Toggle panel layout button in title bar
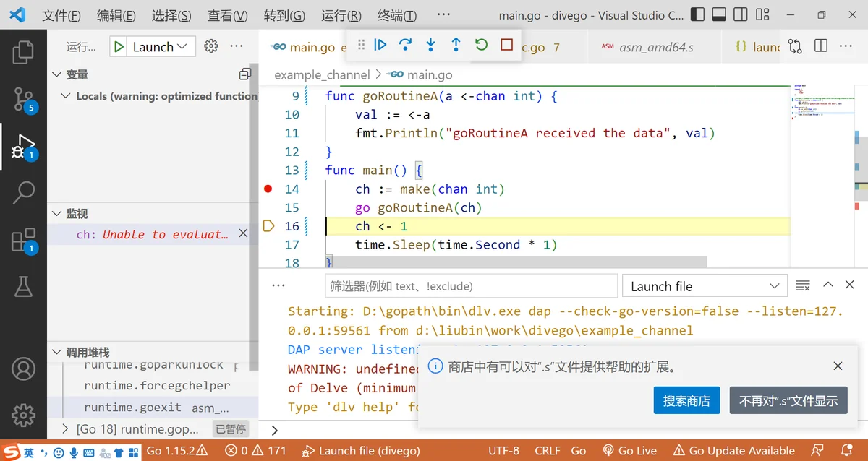The height and width of the screenshot is (461, 868). (x=719, y=15)
